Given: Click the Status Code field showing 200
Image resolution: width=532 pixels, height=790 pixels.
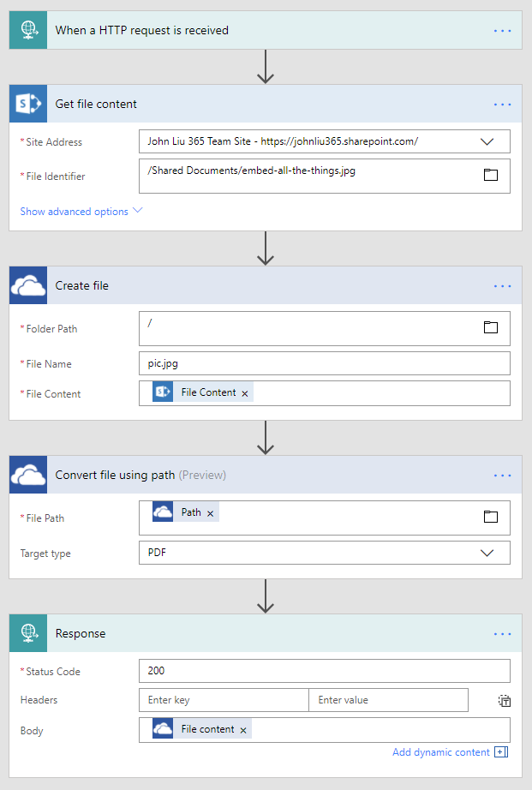Looking at the screenshot, I should tap(324, 671).
